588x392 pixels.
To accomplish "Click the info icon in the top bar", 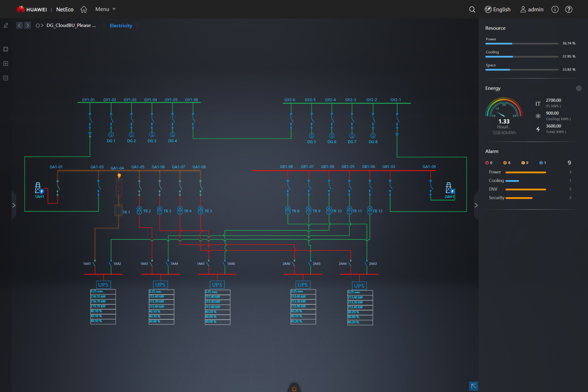I will coord(555,10).
